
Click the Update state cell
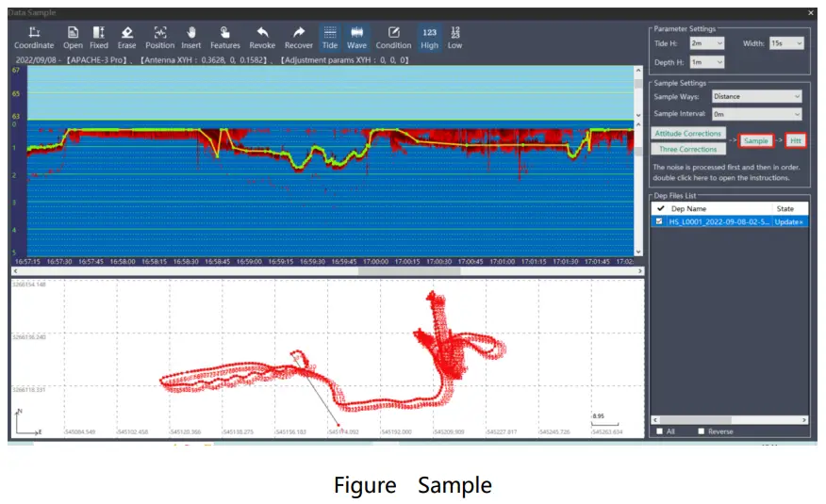coord(789,221)
